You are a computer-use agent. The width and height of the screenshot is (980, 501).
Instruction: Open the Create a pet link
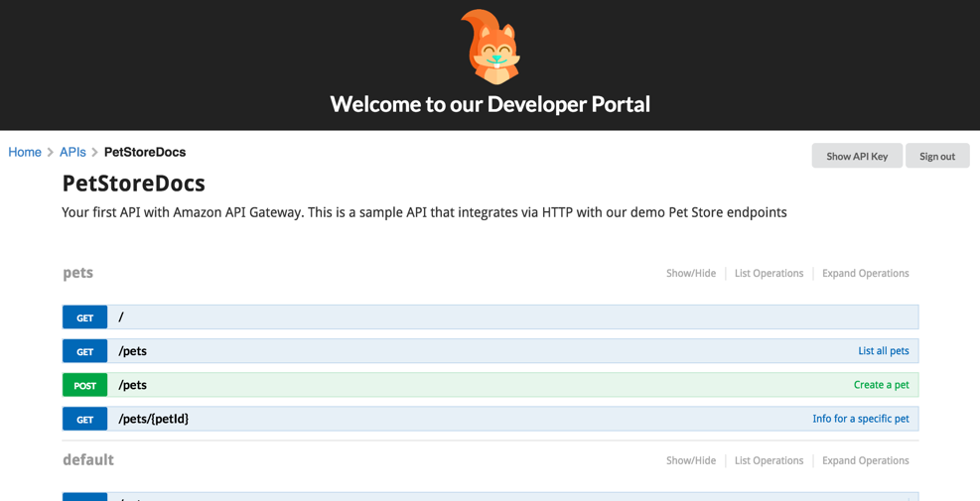point(882,385)
